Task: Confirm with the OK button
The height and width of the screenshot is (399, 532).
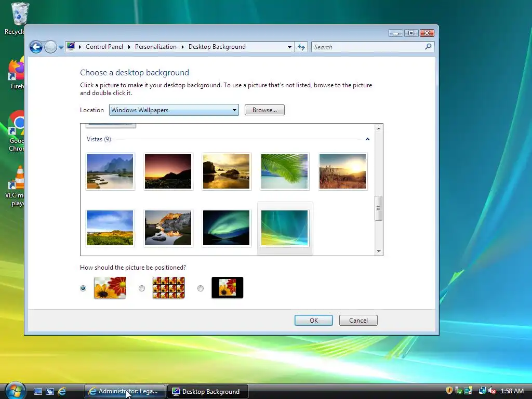Action: tap(313, 320)
